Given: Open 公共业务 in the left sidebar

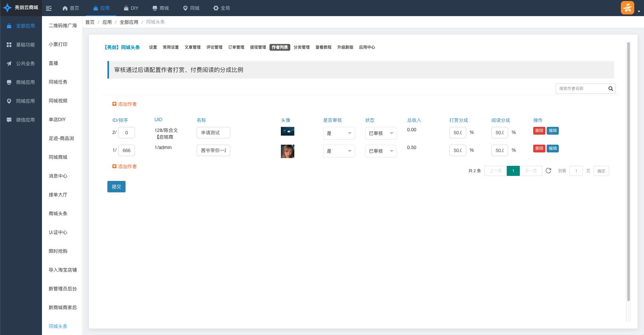Looking at the screenshot, I should click(x=25, y=63).
